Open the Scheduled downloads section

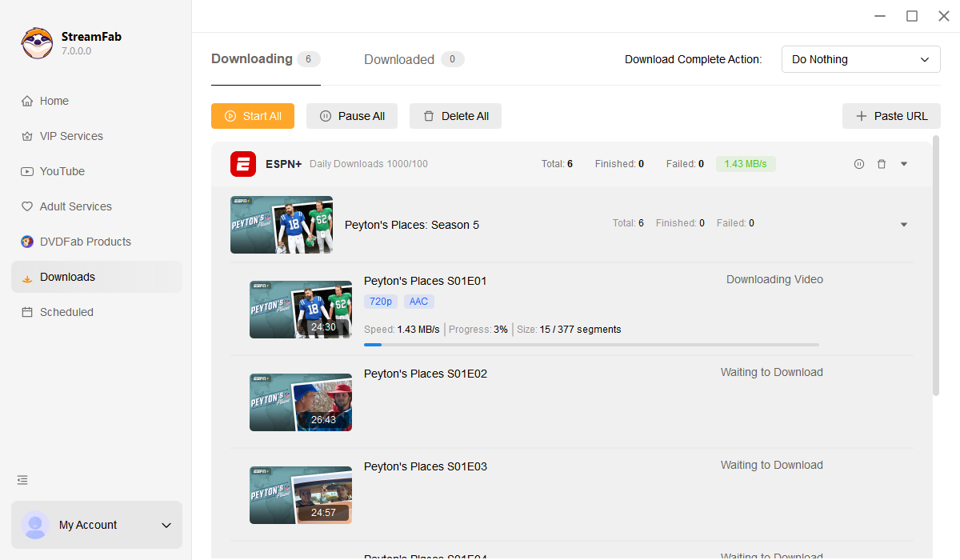tap(66, 312)
